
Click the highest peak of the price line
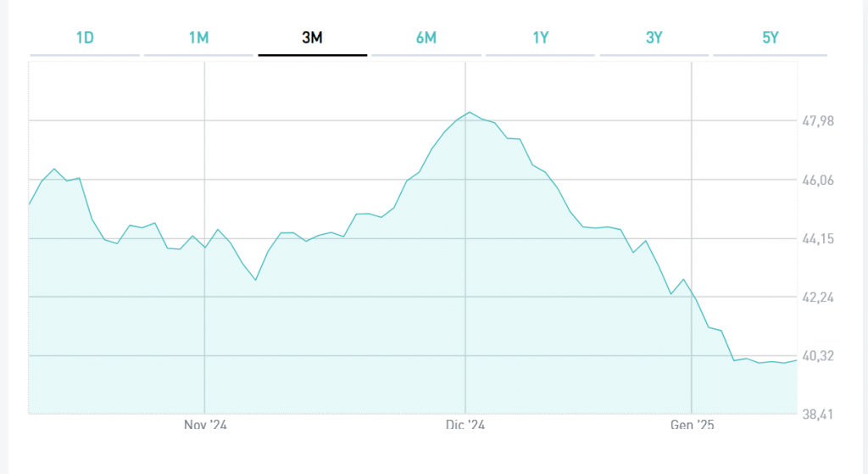(x=469, y=112)
